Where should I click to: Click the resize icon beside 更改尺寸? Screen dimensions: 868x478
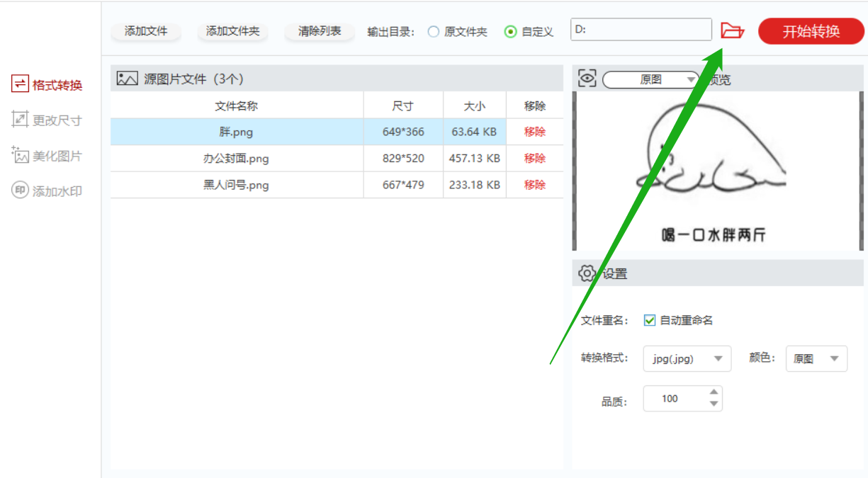click(x=20, y=120)
